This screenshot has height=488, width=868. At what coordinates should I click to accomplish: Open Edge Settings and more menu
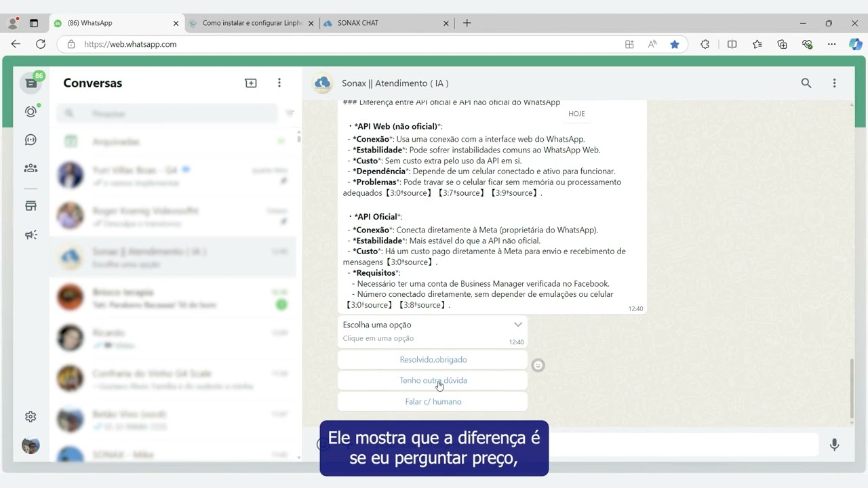(832, 44)
